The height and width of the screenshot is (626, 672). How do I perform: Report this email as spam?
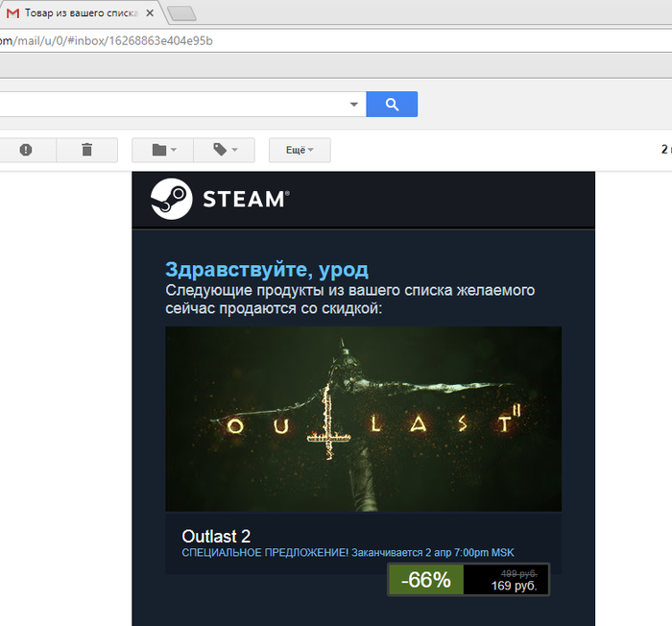click(x=26, y=150)
